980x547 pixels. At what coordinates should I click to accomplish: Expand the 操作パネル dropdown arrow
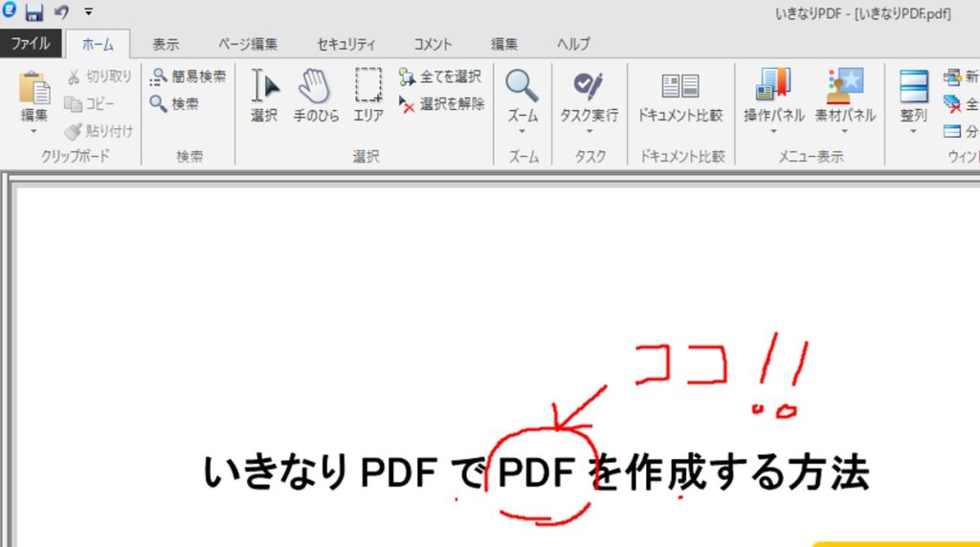click(773, 131)
